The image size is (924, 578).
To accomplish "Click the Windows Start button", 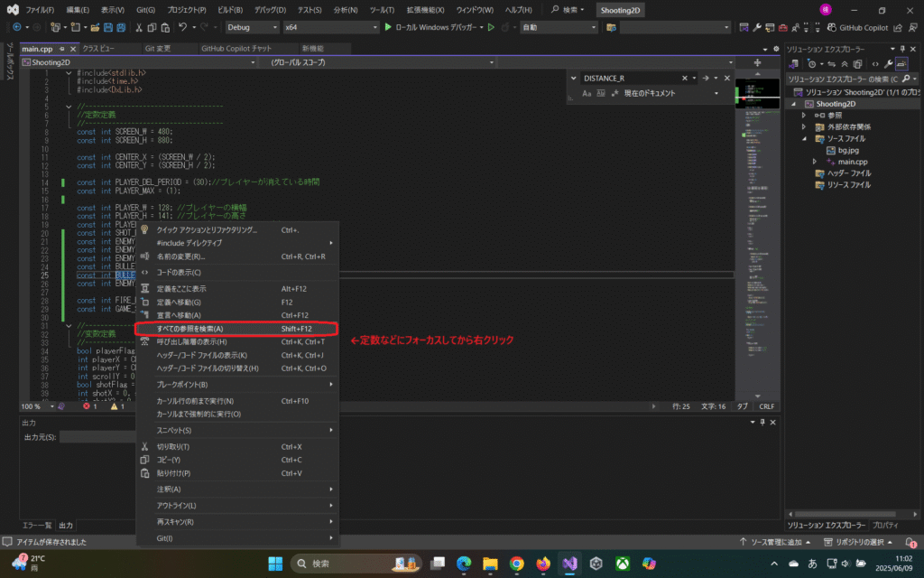I will (275, 564).
